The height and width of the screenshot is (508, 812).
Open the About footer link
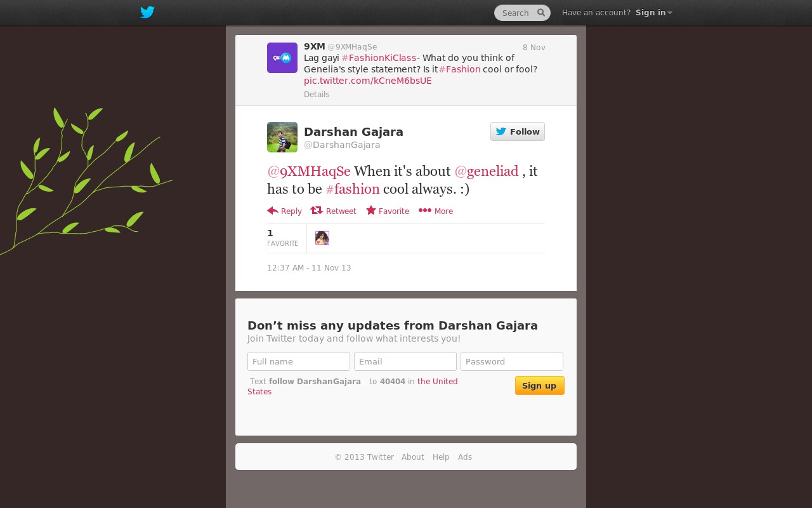pos(413,457)
